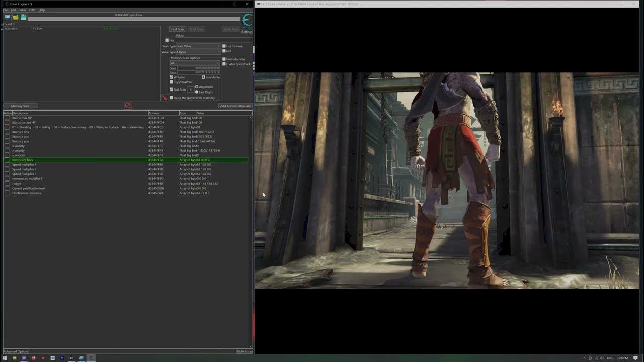Click the Next Scan button
Viewport: 644px width, 362px height.
[197, 29]
